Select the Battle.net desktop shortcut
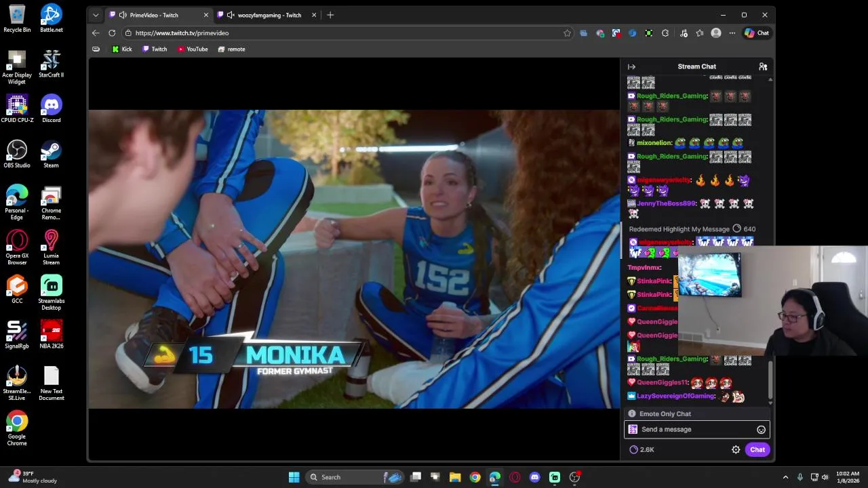868x488 pixels. click(x=51, y=19)
